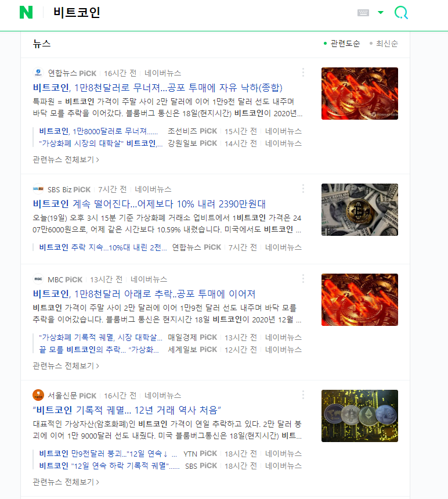Click the dollar bills bitcoin thumbnail of the SBS Biz article
Image resolution: width=448 pixels, height=499 pixels.
pos(360,210)
